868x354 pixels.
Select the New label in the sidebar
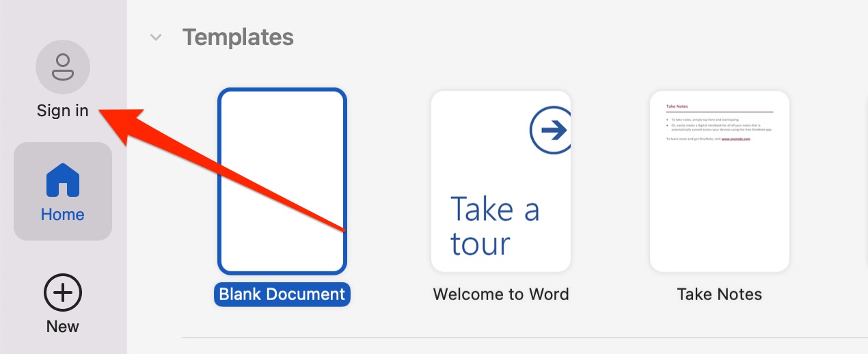pos(63,327)
